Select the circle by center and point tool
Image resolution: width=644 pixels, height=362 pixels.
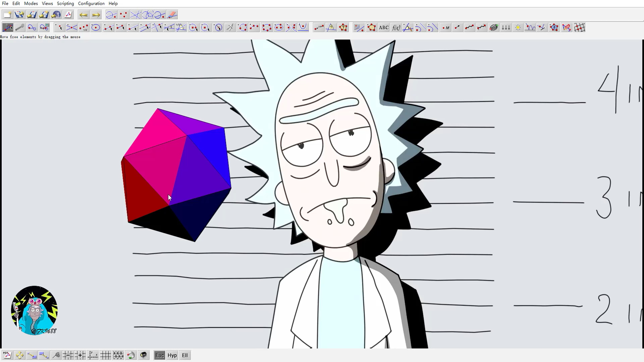pos(193,27)
